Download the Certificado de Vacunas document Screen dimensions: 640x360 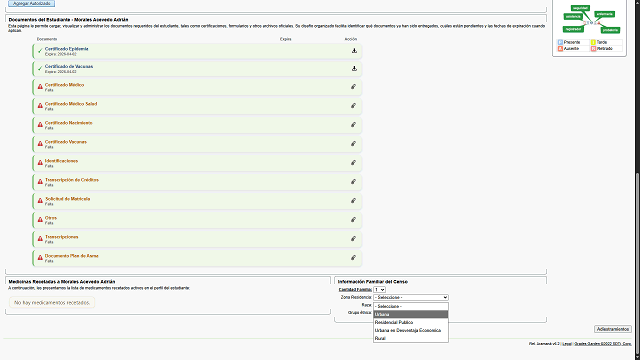(354, 69)
